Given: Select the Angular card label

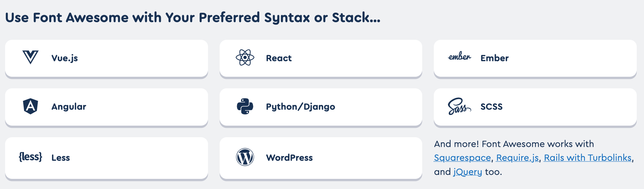Looking at the screenshot, I should tap(69, 107).
